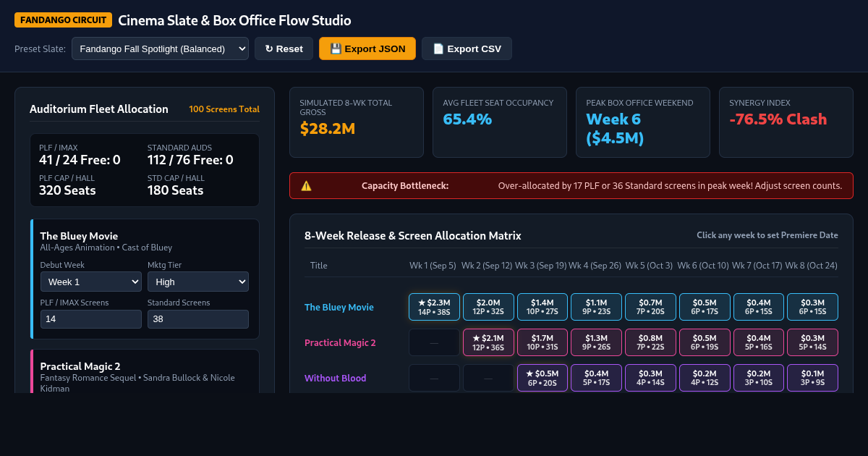868x456 pixels.
Task: Select Practical Magic 2 Week 6 cell 6P • 19S
Action: coord(705,342)
